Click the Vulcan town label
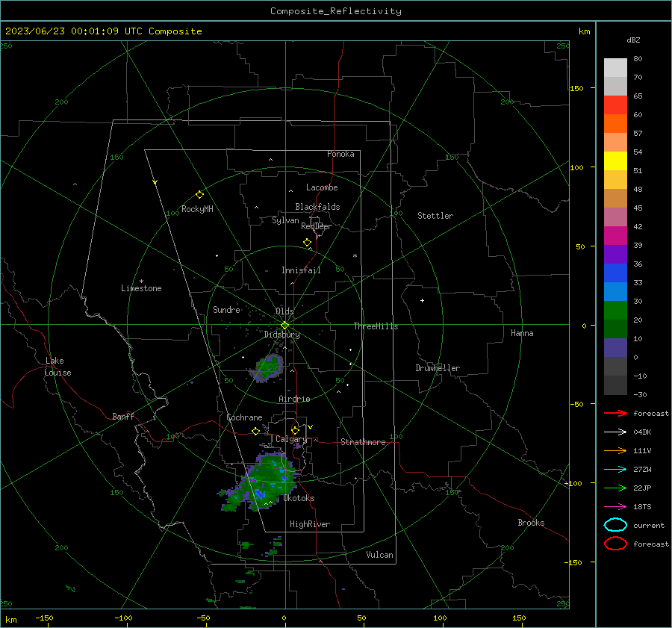Viewport: 672px width, 628px height. click(379, 555)
